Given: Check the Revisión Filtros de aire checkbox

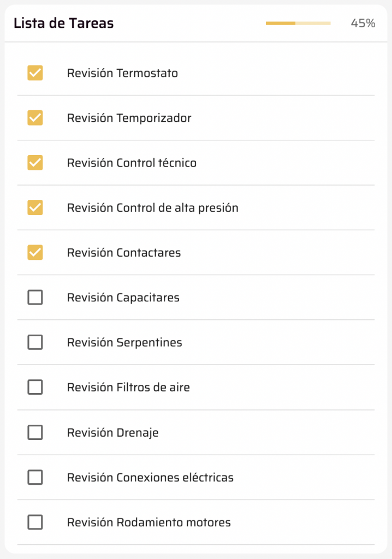Looking at the screenshot, I should [x=35, y=387].
